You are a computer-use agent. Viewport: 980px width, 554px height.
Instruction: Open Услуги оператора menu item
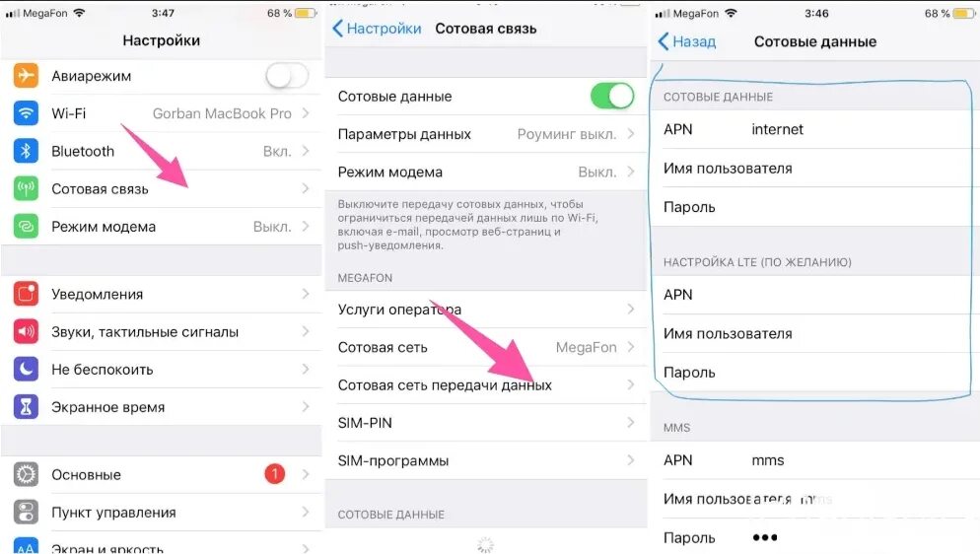[486, 310]
